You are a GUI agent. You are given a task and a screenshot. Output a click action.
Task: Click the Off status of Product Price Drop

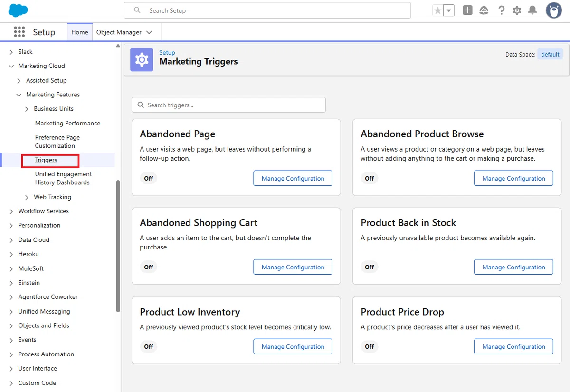[x=370, y=346]
